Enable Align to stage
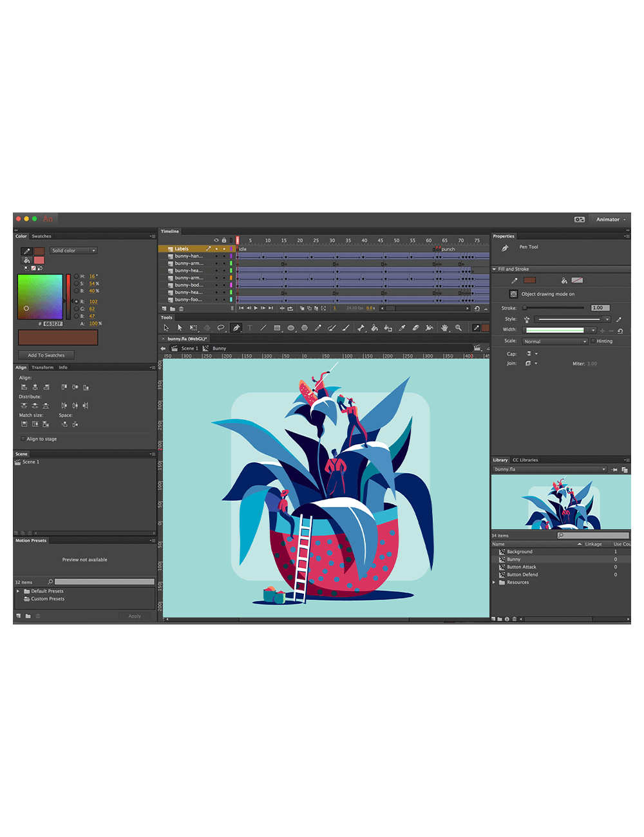This screenshot has width=644, height=837. (x=24, y=438)
